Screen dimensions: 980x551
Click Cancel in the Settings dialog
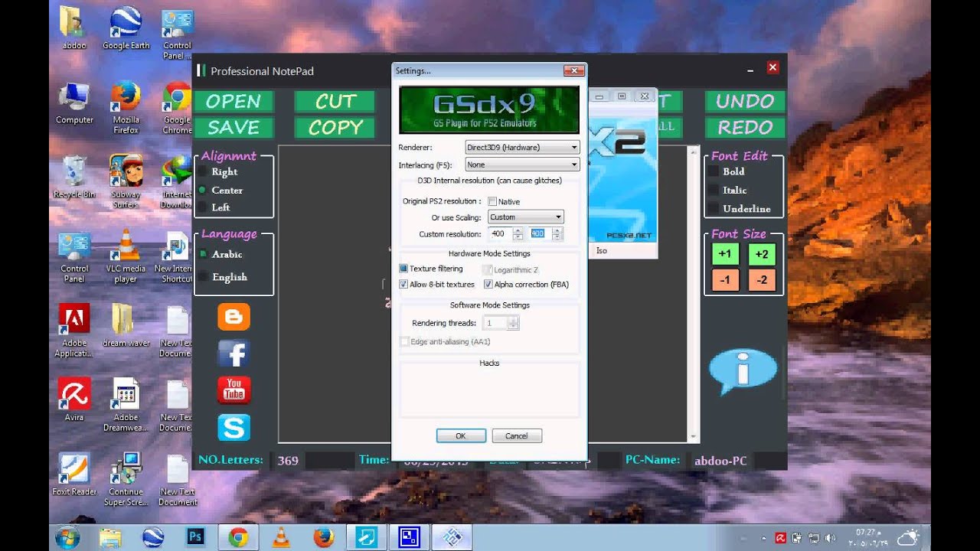[516, 435]
